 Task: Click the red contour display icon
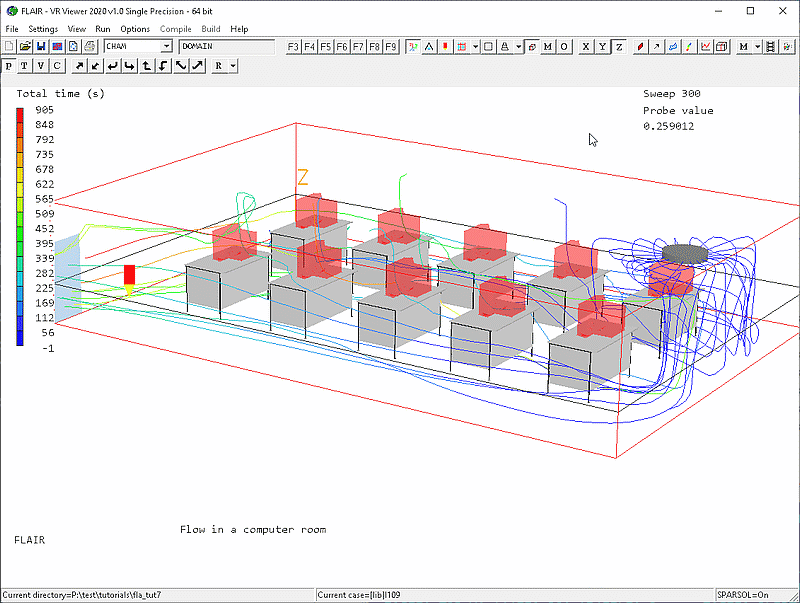click(640, 47)
